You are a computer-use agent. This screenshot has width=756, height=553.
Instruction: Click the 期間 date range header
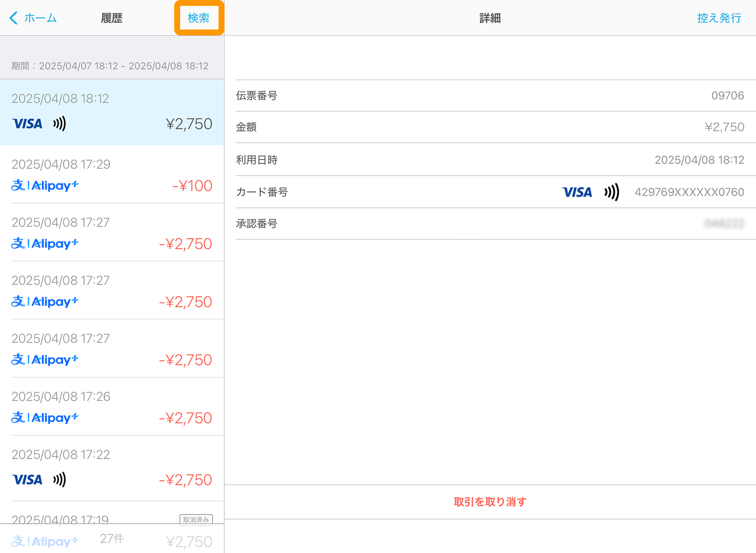pyautogui.click(x=110, y=66)
